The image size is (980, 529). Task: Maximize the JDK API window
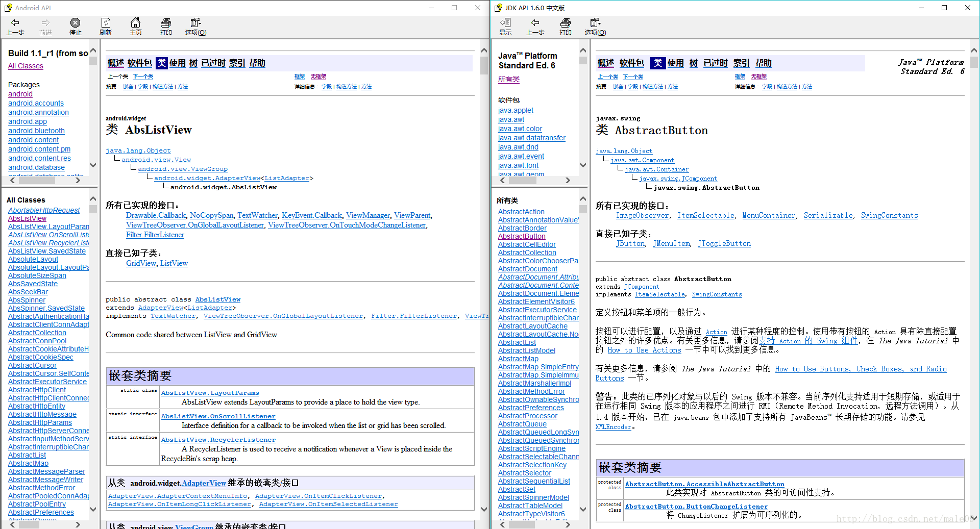944,8
